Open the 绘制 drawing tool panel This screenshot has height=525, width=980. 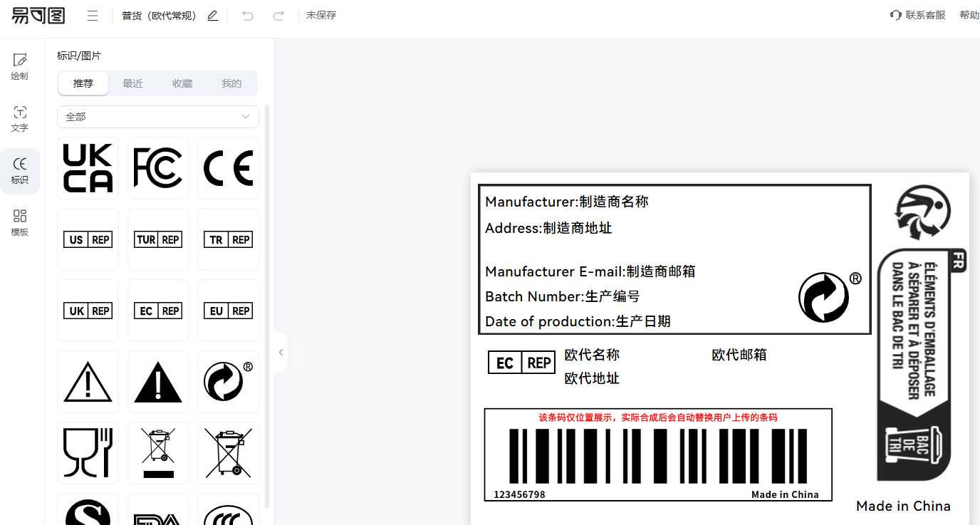20,66
